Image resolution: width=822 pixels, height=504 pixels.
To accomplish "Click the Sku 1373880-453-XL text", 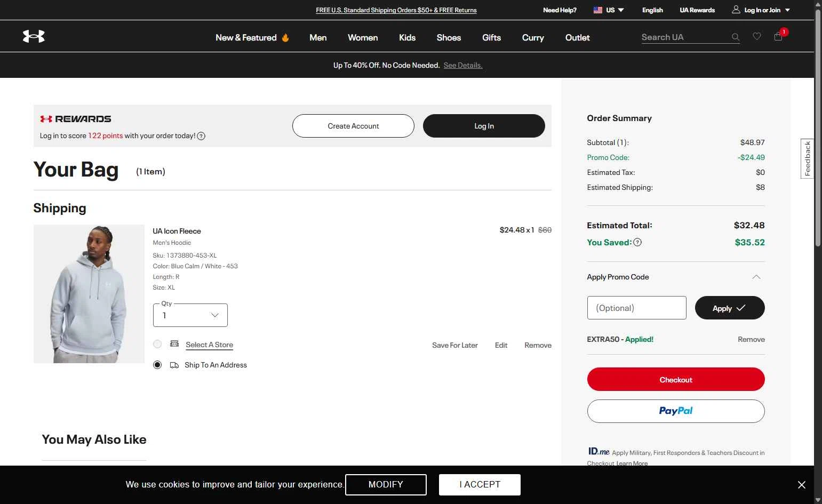I will [x=185, y=255].
